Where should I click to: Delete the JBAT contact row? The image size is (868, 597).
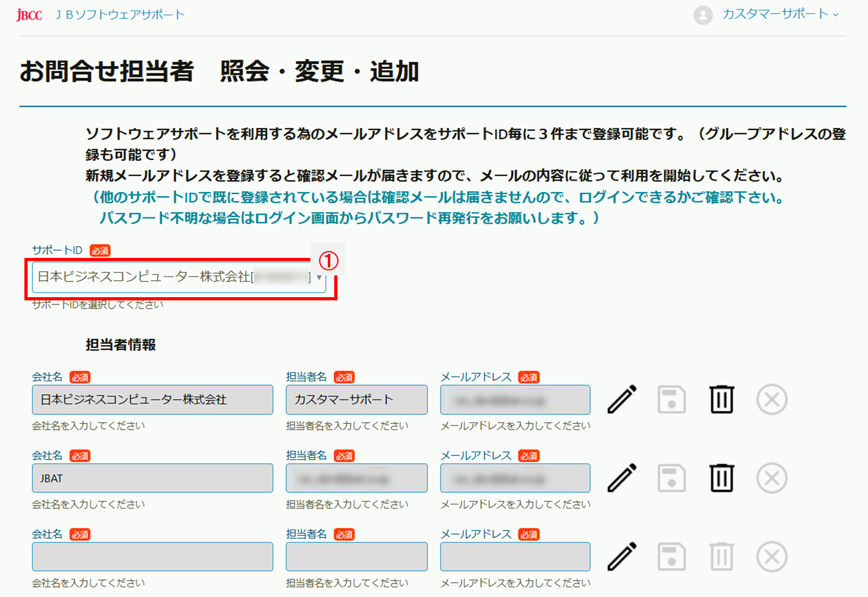[x=722, y=478]
